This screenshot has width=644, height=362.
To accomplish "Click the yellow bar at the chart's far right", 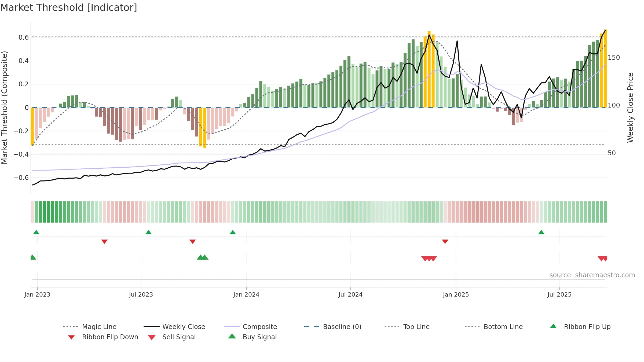I will pos(605,68).
